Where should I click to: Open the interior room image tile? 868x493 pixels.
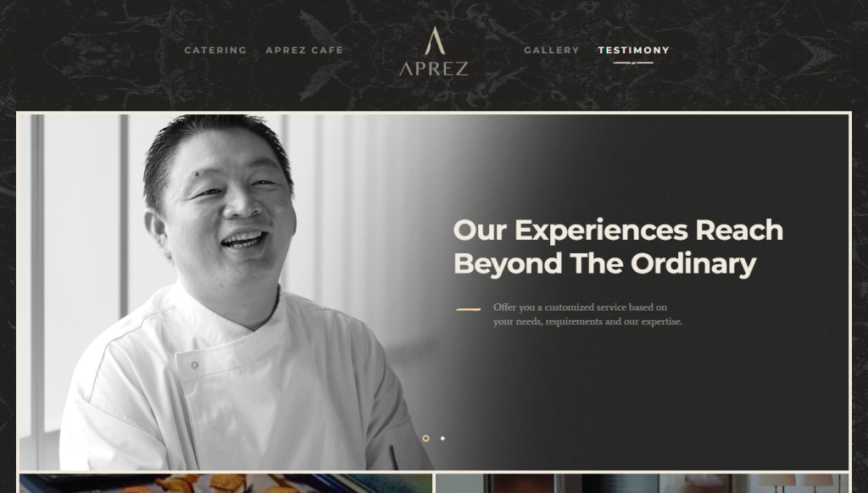click(x=642, y=483)
